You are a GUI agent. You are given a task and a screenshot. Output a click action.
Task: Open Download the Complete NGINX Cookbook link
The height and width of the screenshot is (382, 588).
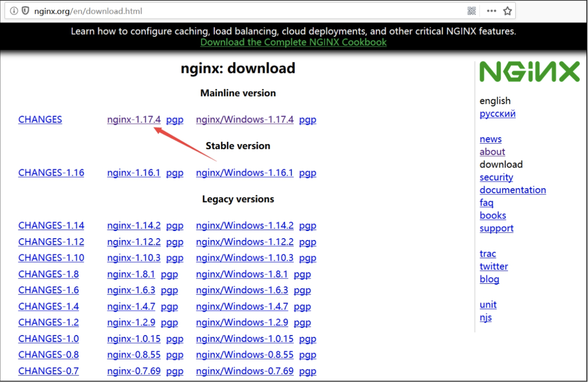tap(293, 42)
